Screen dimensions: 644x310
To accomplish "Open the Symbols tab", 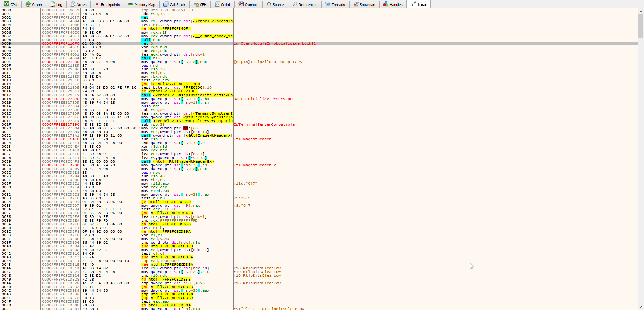I will (x=249, y=4).
